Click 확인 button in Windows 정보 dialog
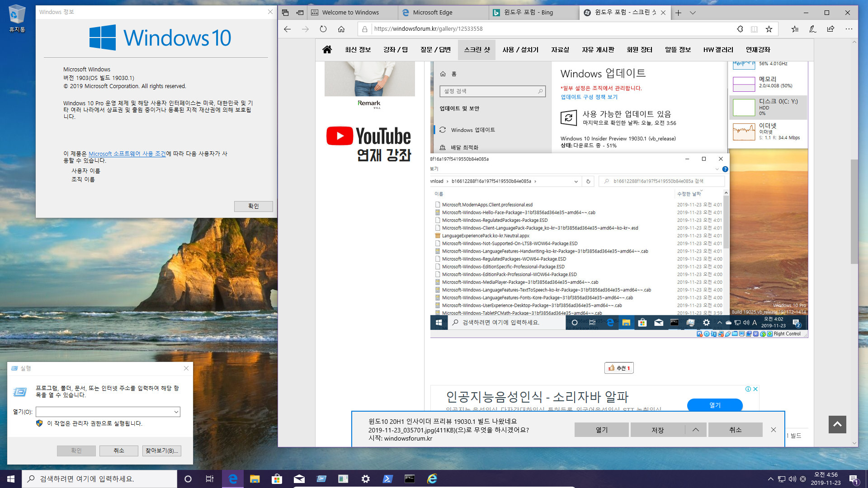Image resolution: width=868 pixels, height=488 pixels. click(x=253, y=206)
